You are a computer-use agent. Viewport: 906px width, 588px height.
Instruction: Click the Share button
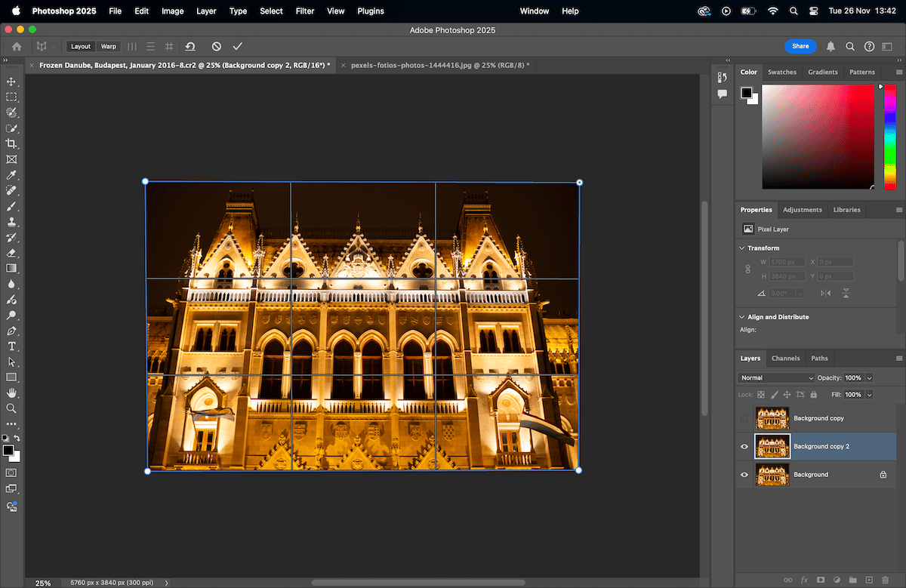click(800, 46)
